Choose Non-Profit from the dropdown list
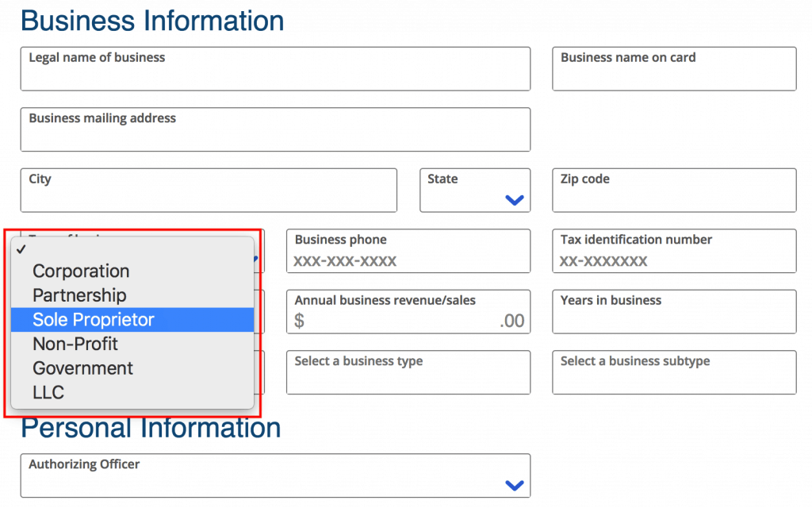This screenshot has width=812, height=508. tap(75, 344)
